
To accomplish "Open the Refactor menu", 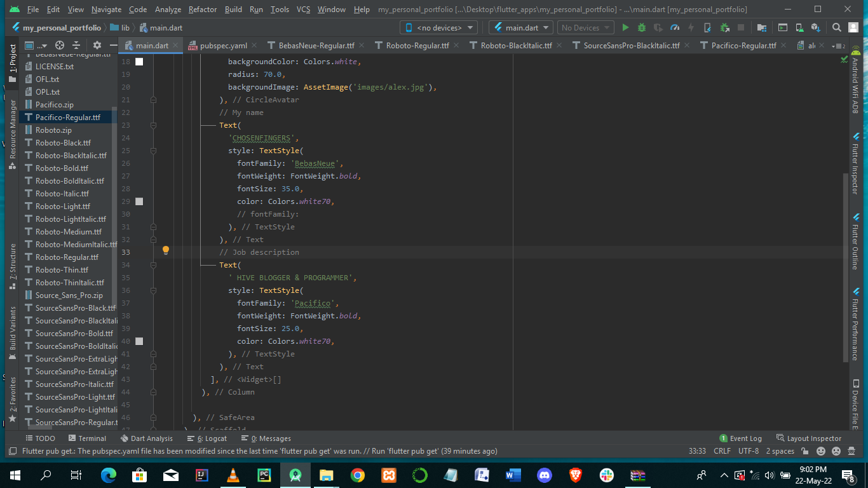I will click(x=203, y=10).
